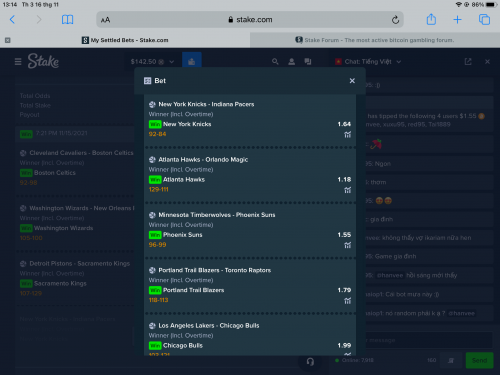The height and width of the screenshot is (375, 500).
Task: Open Minnesota Timberwolves - Phoenix Suns match
Action: coord(217,215)
